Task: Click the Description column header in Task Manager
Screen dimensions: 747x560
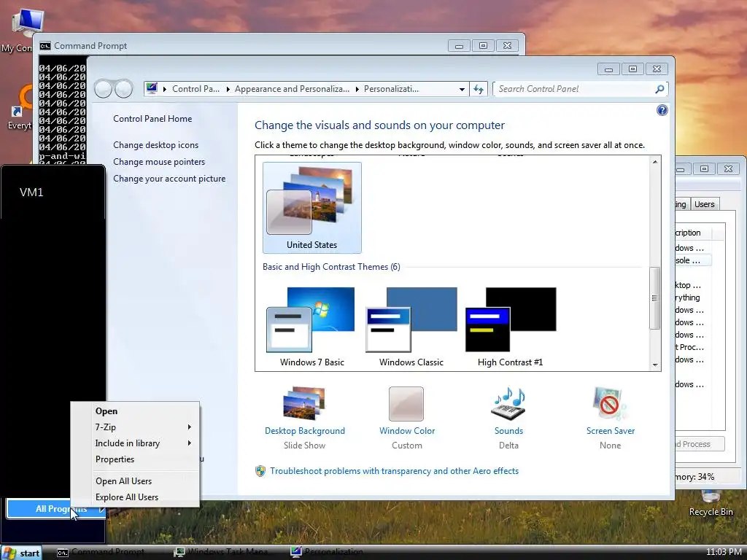Action: point(694,233)
